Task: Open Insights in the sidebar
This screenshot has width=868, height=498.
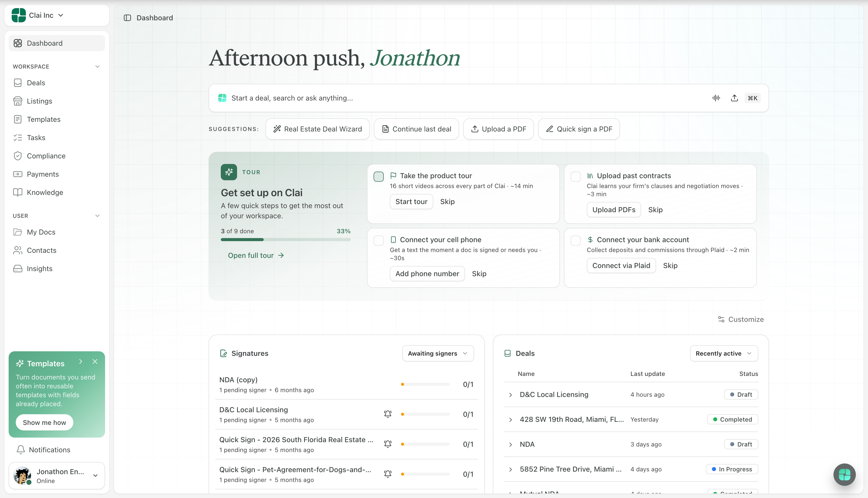Action: coord(57,269)
